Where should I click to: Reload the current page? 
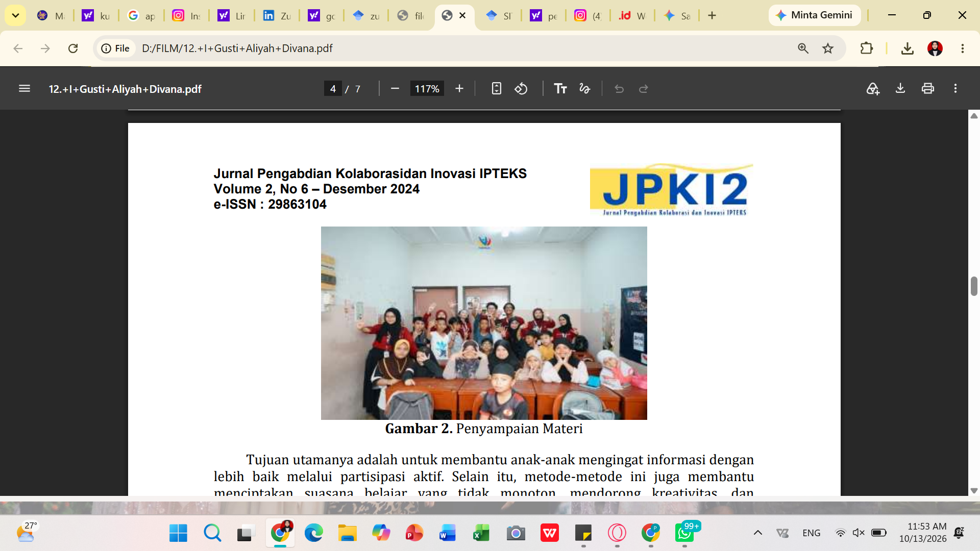(x=73, y=48)
